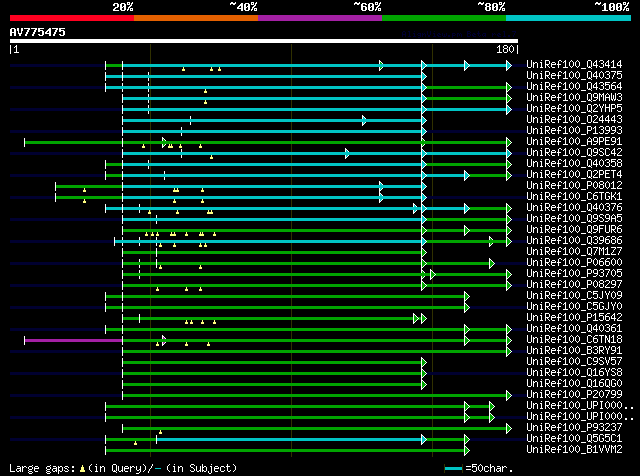Select the UniRef100_Q16YS8 label
The image size is (640, 476).
[x=574, y=373]
